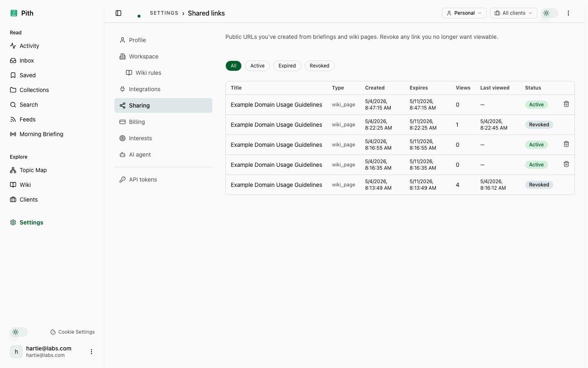Image resolution: width=588 pixels, height=368 pixels.
Task: Go to Saved bookmark icon
Action: coord(13,75)
